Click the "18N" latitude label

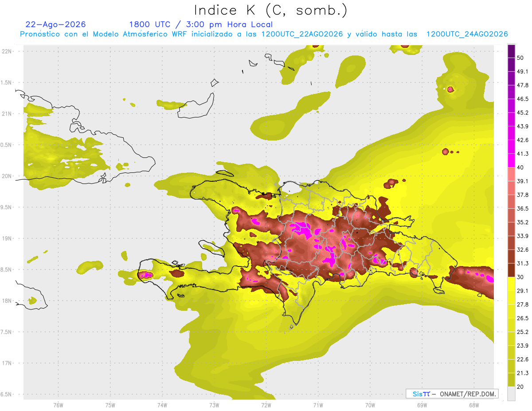coord(7,301)
